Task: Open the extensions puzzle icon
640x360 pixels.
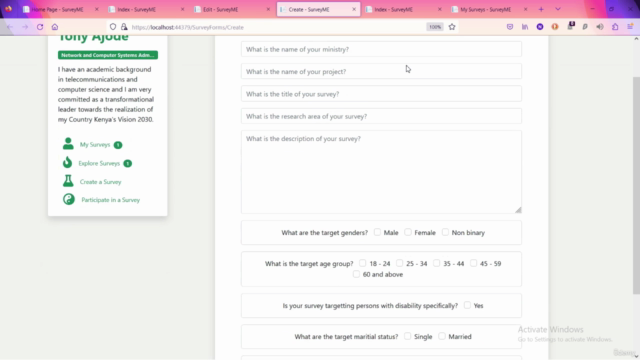Action: pyautogui.click(x=615, y=27)
